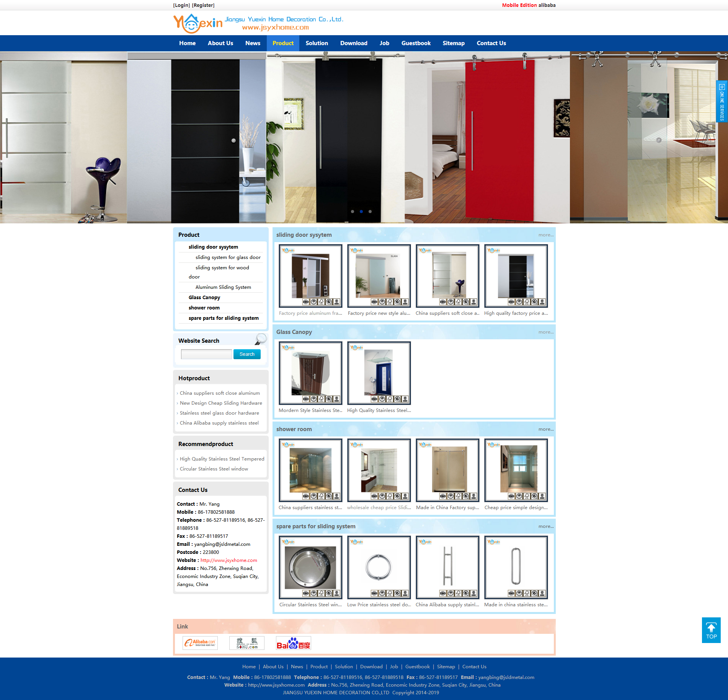The width and height of the screenshot is (728, 700).
Task: Click the Register link
Action: (x=203, y=5)
